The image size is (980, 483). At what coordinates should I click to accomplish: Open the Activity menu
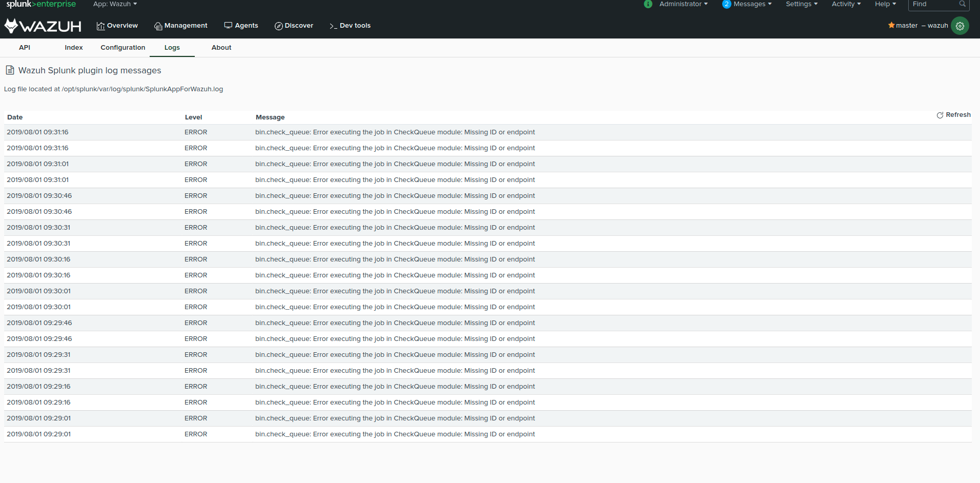[x=845, y=4]
